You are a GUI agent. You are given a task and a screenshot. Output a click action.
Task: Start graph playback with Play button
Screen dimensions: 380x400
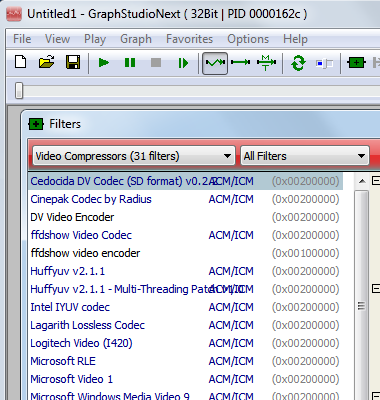tap(104, 63)
